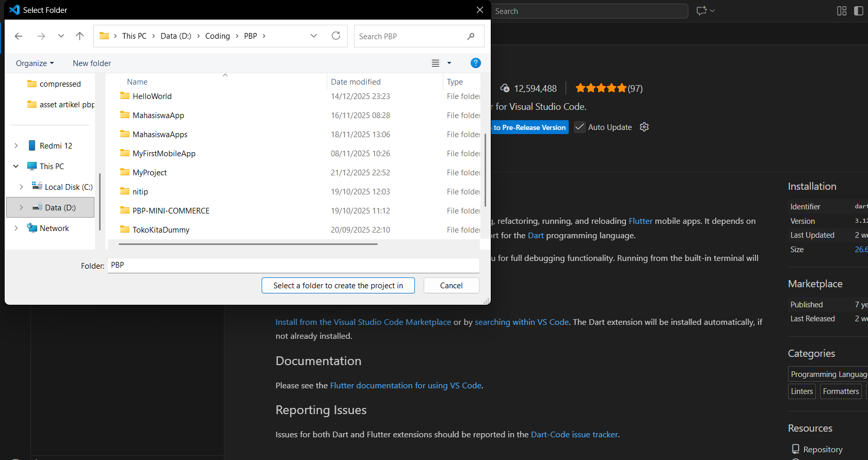
Task: Go up one level with the Up arrow
Action: (79, 36)
